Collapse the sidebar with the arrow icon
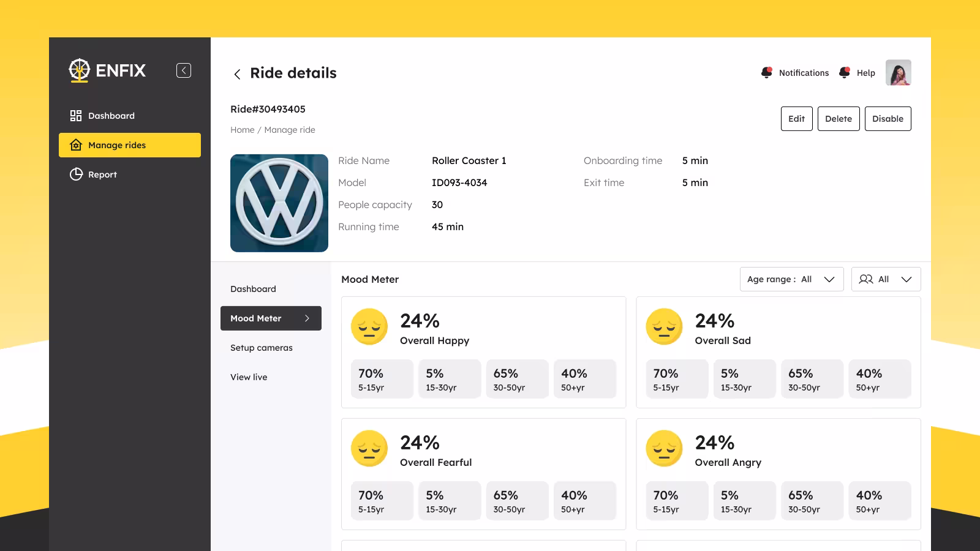The height and width of the screenshot is (551, 980). (x=184, y=70)
